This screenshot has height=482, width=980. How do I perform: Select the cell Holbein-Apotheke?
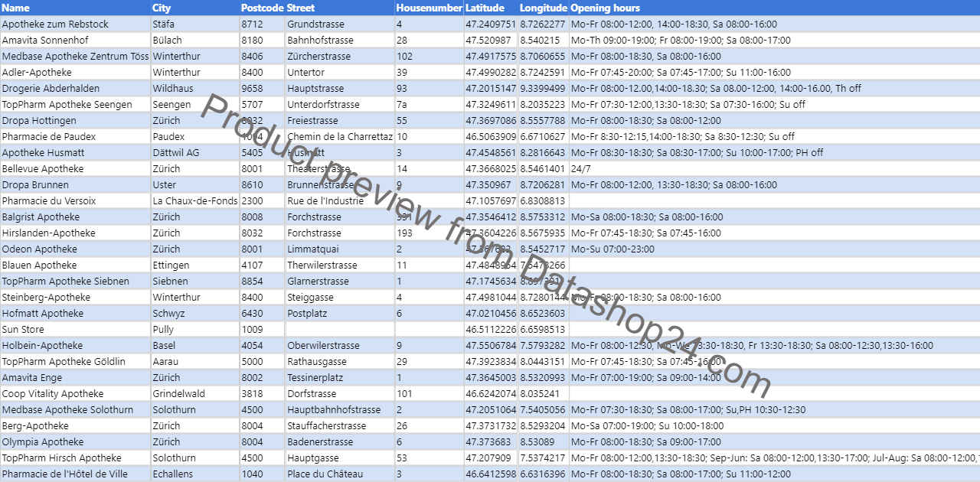point(75,346)
